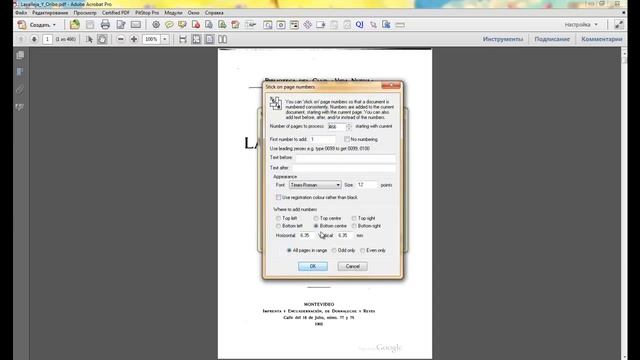Select the arrow Select tool
Image resolution: width=640 pixels, height=360 pixels.
(x=89, y=39)
